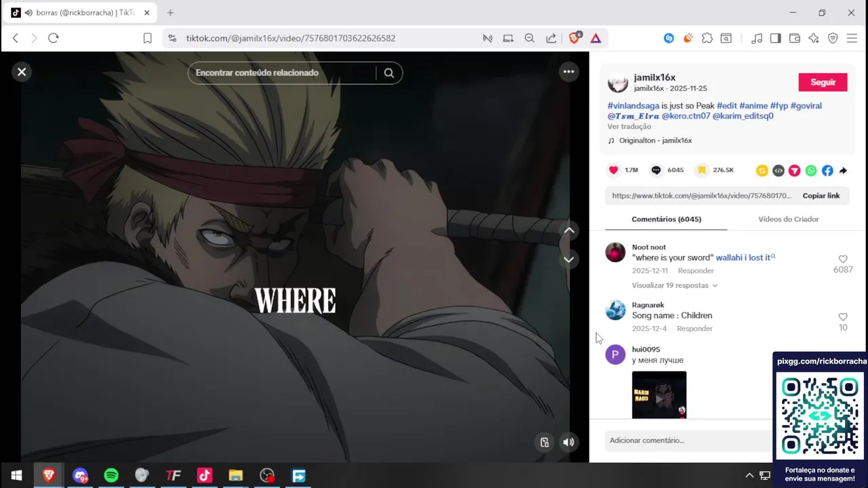Save video with the bookmark favorite icon
Image resolution: width=868 pixels, height=488 pixels.
(x=701, y=170)
